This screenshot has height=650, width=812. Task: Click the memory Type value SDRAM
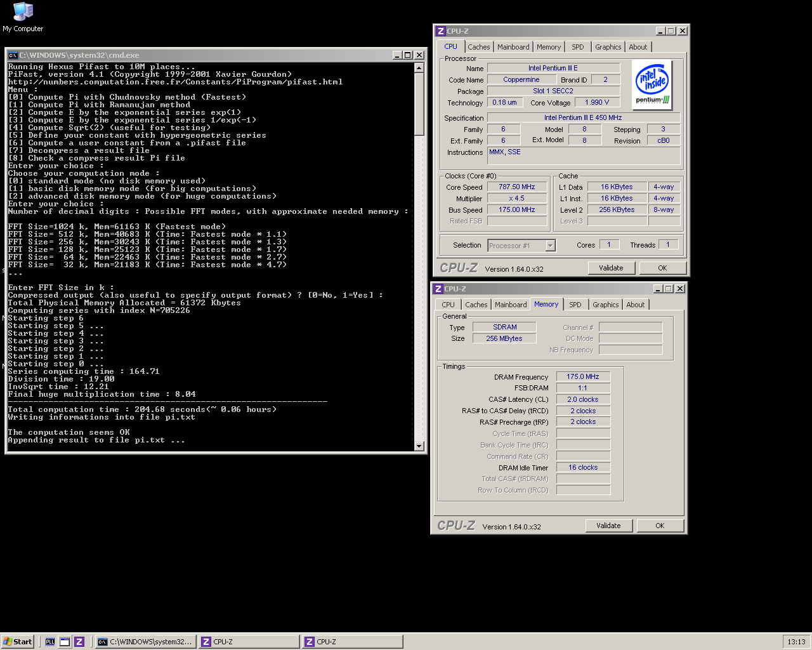[505, 327]
